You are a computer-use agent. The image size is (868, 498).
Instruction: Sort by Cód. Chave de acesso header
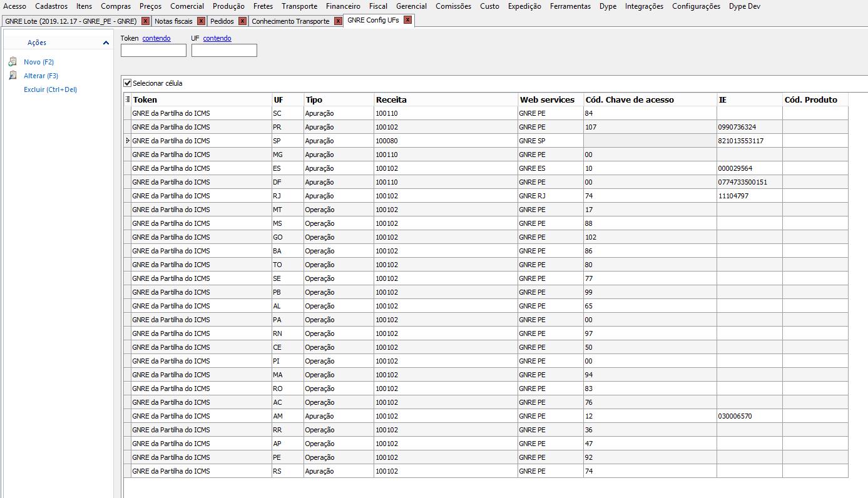pyautogui.click(x=650, y=99)
